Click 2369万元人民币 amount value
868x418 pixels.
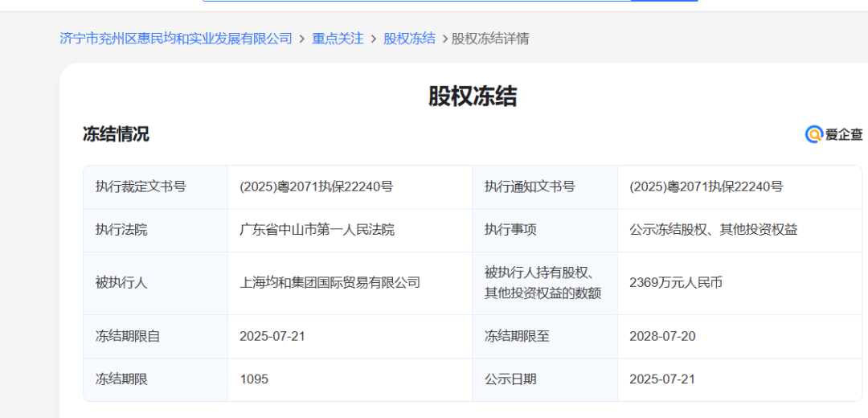(676, 283)
